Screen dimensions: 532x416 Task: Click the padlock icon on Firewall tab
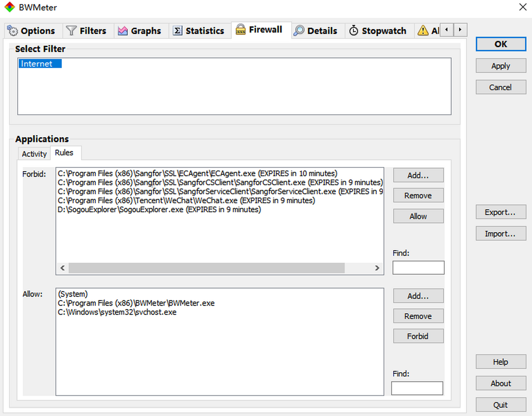tap(241, 30)
